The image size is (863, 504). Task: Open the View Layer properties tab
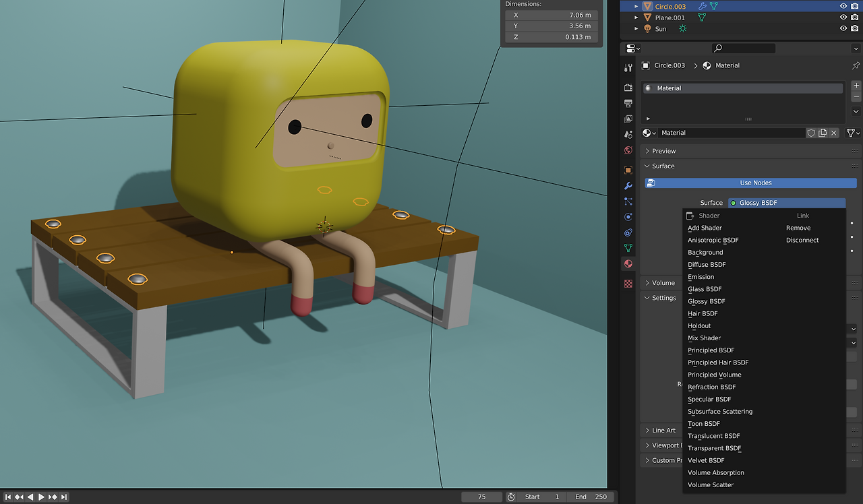(628, 119)
